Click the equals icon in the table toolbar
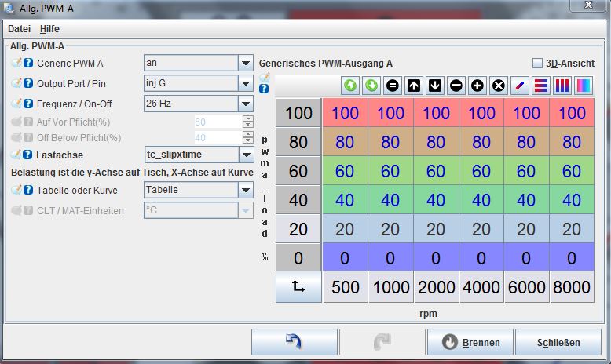This screenshot has height=364, width=611. [392, 86]
